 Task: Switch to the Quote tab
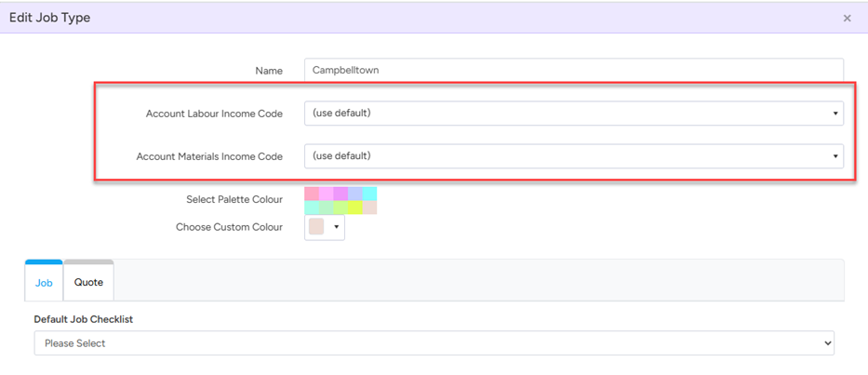click(88, 282)
